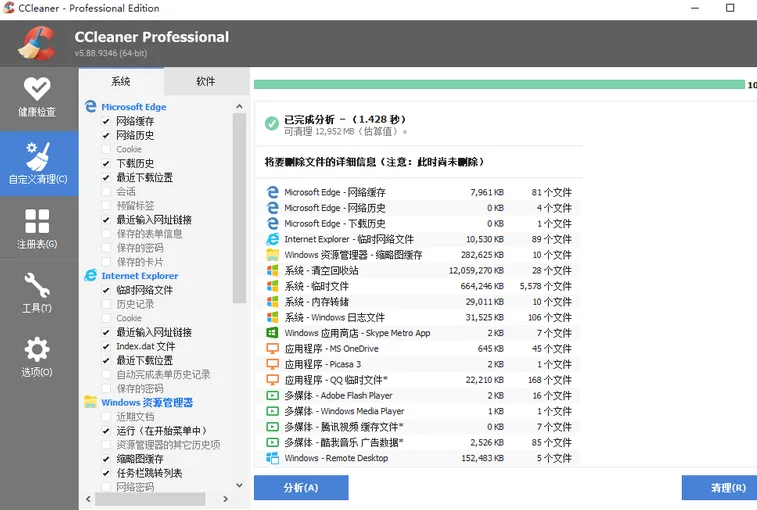Viewport: 757px width, 510px height.
Task: Maximize the CCleaner window
Action: [730, 8]
